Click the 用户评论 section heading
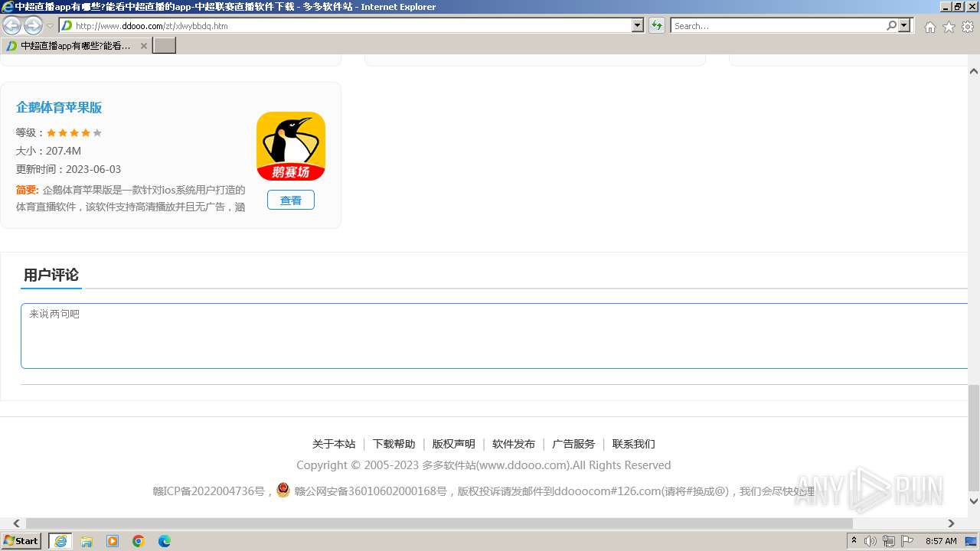The width and height of the screenshot is (980, 551). [x=51, y=275]
